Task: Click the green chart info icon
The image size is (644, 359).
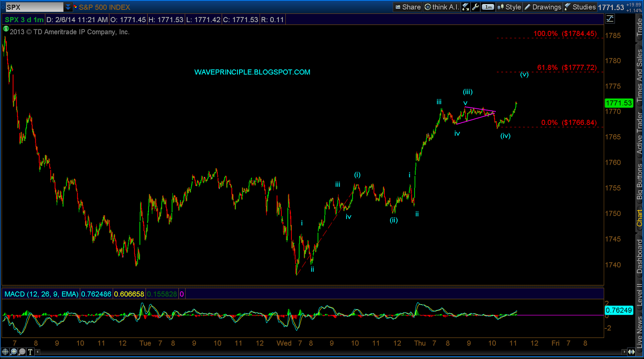Action: (6, 29)
